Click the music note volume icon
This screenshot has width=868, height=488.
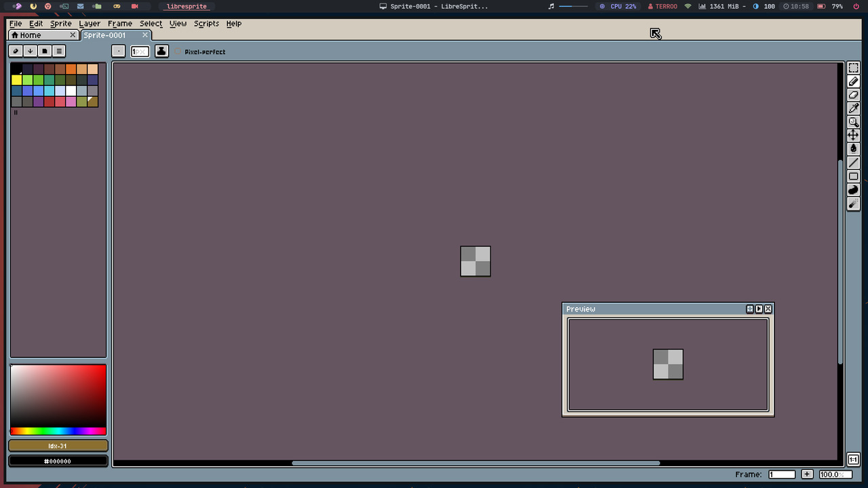(x=551, y=6)
